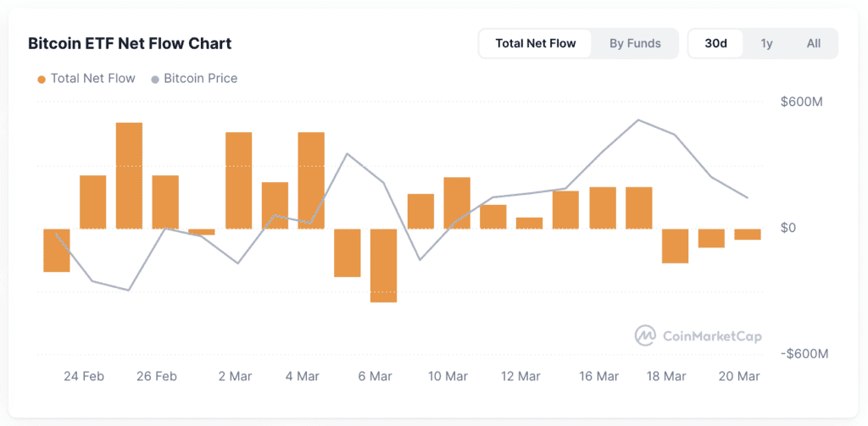
Task: Click the orange bar above 2 Mar
Action: (238, 180)
